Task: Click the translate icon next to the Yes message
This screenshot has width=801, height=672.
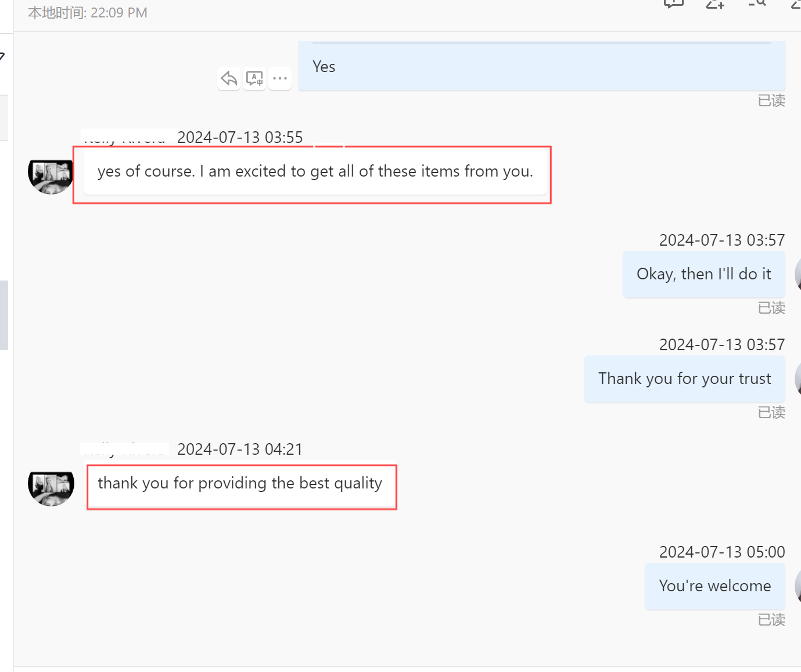Action: tap(254, 78)
